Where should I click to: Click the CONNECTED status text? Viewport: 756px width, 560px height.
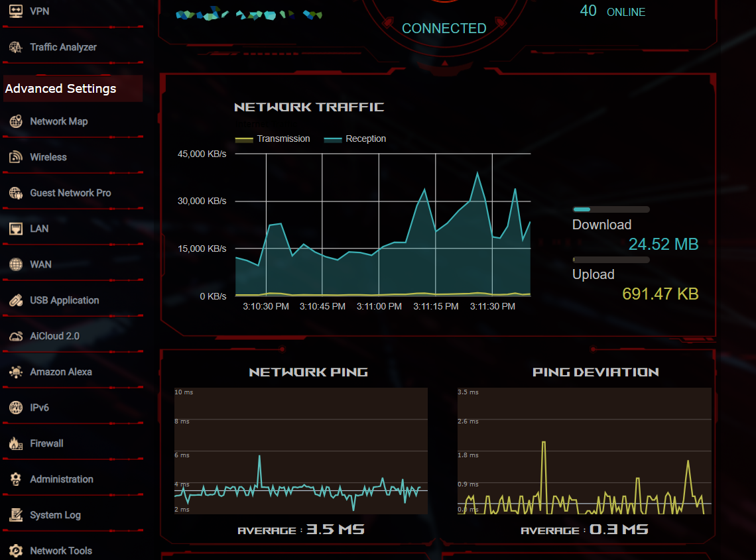coord(444,28)
